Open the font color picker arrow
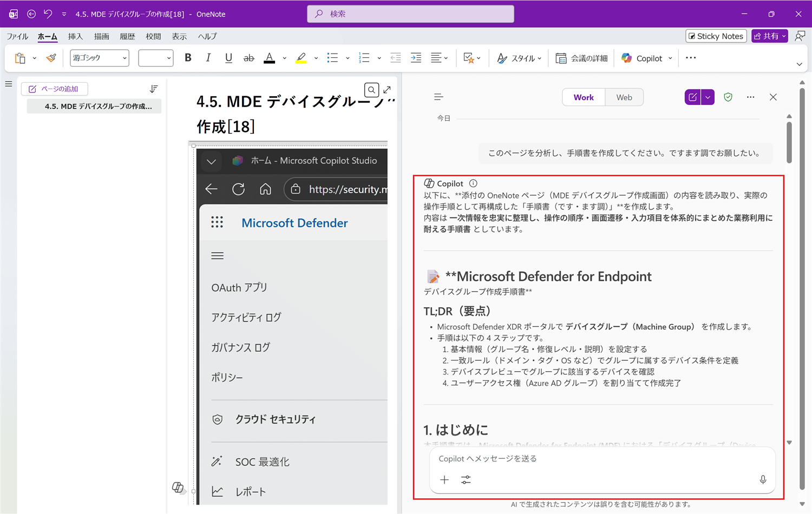Image resolution: width=812 pixels, height=514 pixels. point(284,58)
